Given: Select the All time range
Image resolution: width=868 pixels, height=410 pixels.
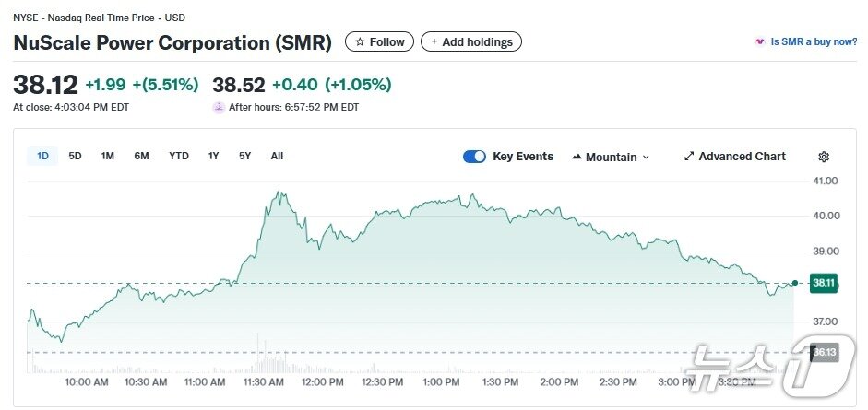Looking at the screenshot, I should (277, 156).
